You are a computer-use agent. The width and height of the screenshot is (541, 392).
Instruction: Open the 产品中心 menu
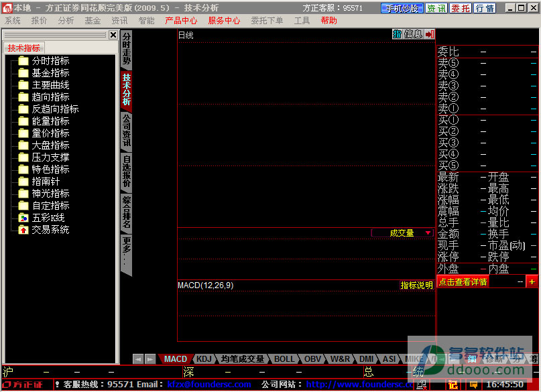click(x=181, y=21)
